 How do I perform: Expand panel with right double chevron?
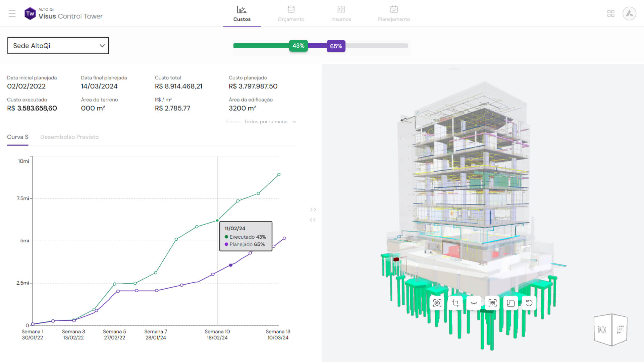click(x=313, y=209)
